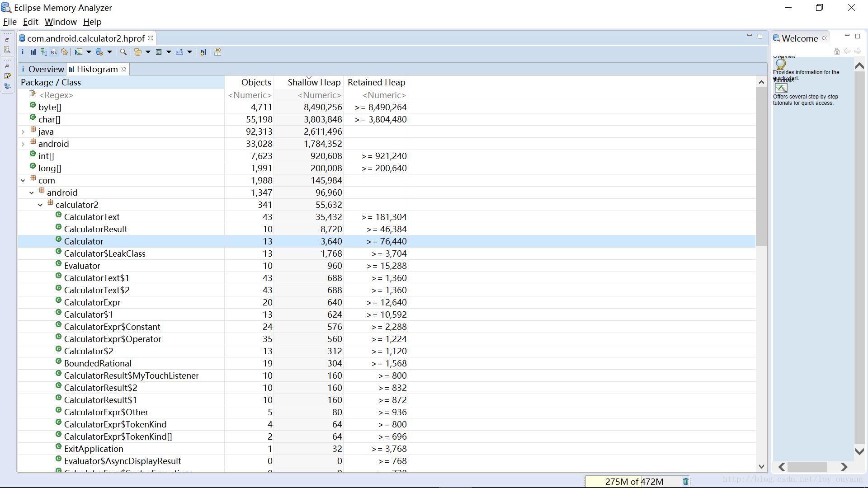Image resolution: width=868 pixels, height=488 pixels.
Task: Click the Histogram toolbar icon
Action: [33, 52]
